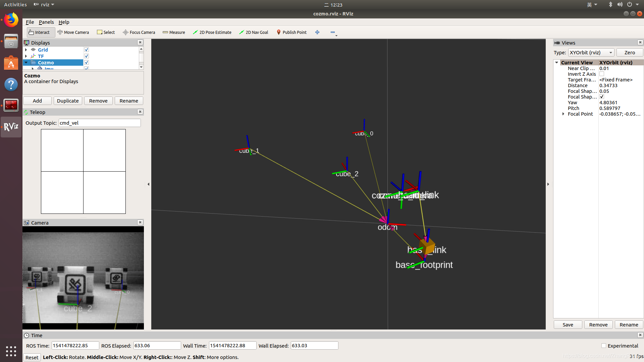Activate the Move Camera tool
644x362 pixels.
[73, 32]
